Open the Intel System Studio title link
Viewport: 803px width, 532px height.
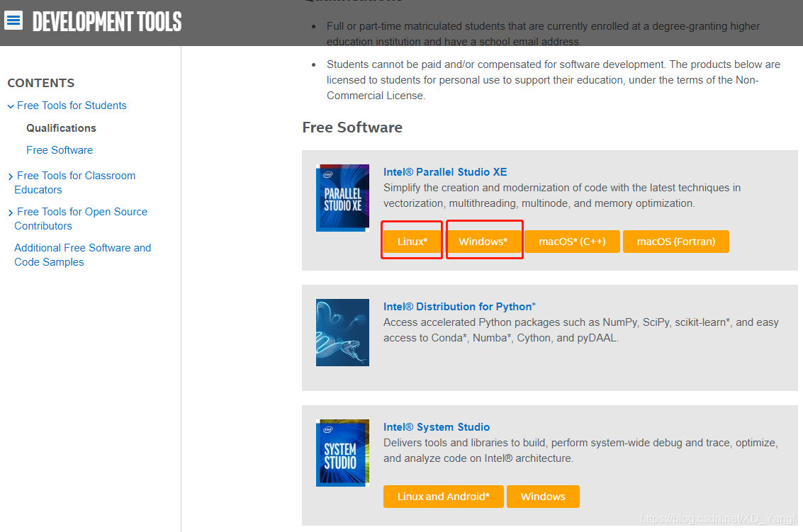[437, 427]
